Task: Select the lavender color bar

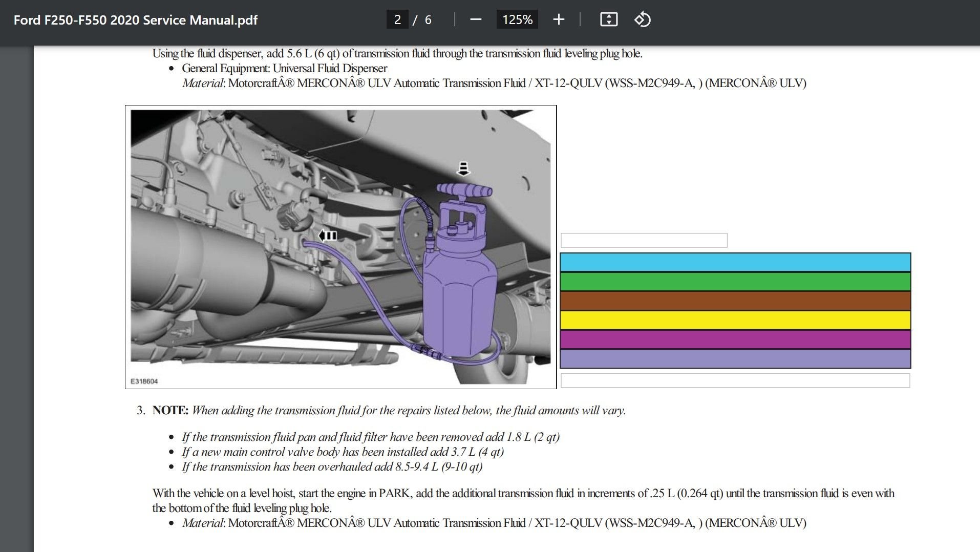Action: point(735,358)
